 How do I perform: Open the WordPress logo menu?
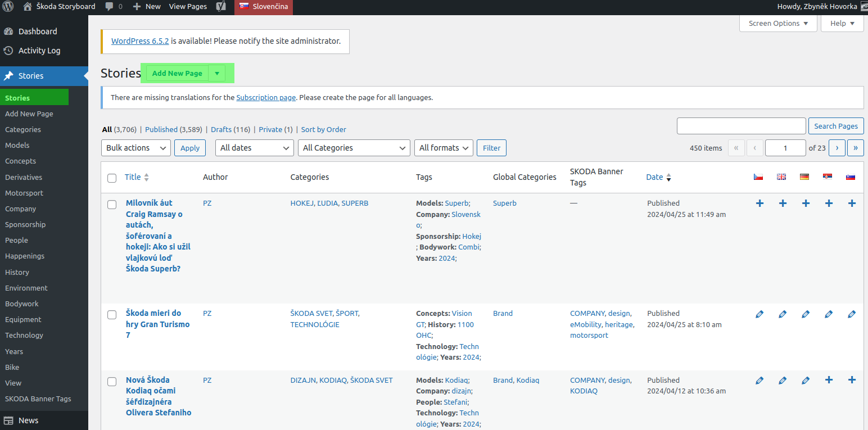(x=8, y=7)
